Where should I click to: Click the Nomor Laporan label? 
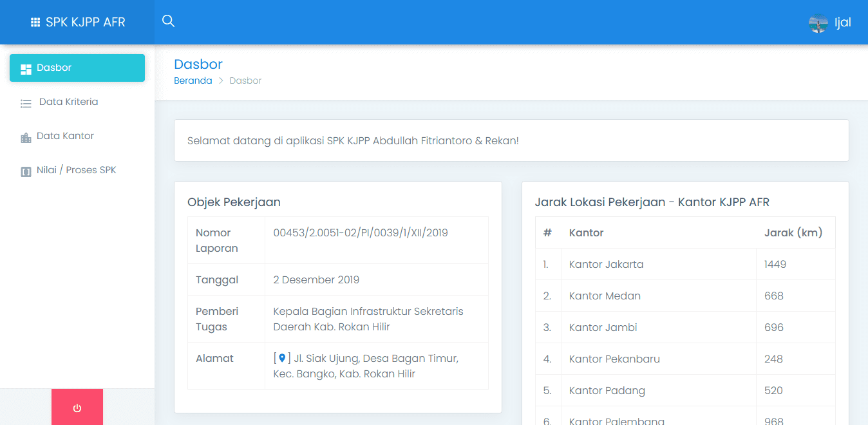click(217, 240)
